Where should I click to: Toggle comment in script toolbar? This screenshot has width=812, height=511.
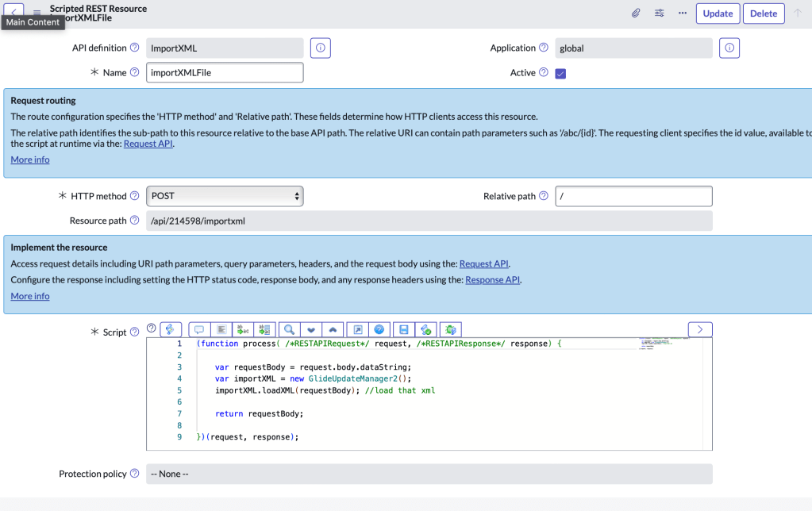(199, 329)
